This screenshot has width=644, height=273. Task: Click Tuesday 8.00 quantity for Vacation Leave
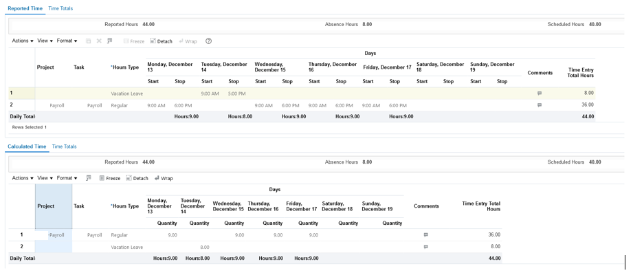[x=205, y=247]
